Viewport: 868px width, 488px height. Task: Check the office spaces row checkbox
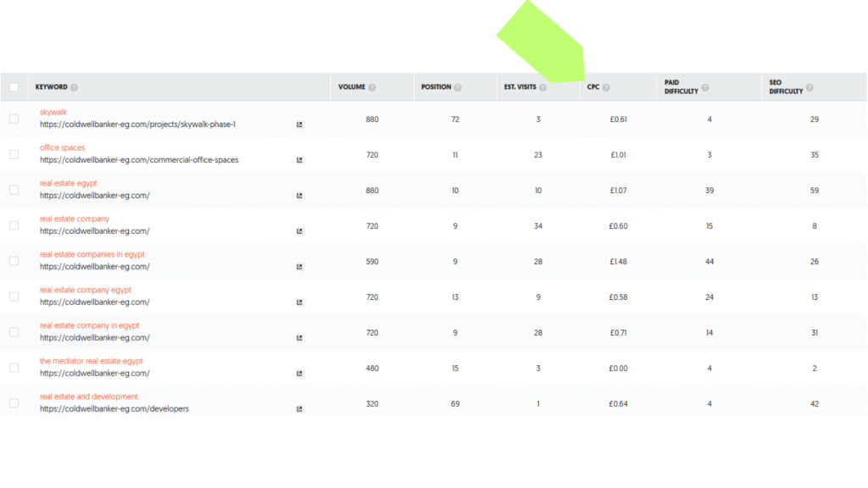click(14, 154)
